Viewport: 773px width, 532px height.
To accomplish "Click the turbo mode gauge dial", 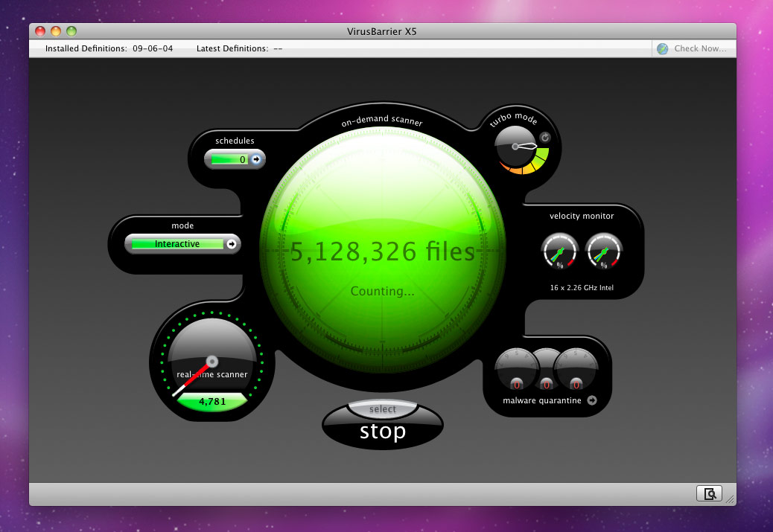I will 521,149.
